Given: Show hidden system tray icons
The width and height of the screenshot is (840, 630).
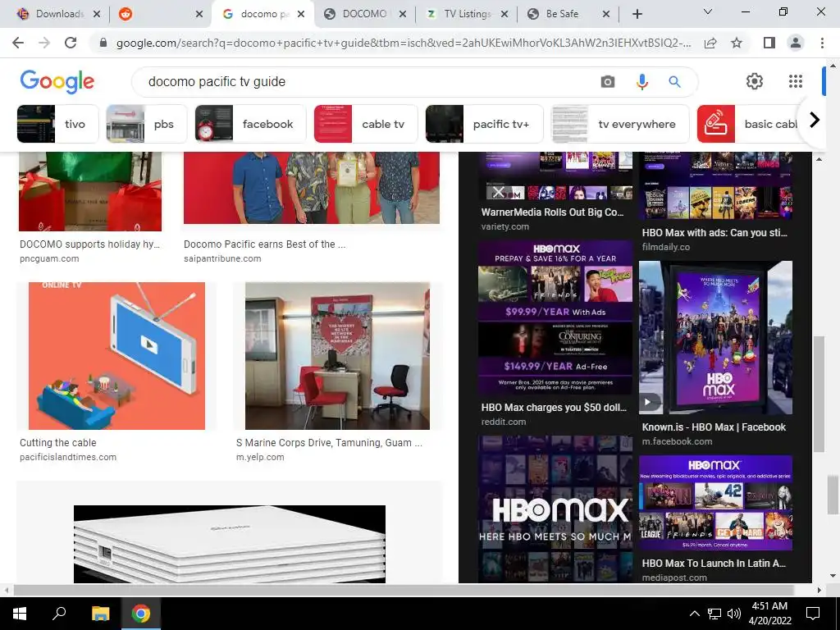Looking at the screenshot, I should pyautogui.click(x=694, y=614).
